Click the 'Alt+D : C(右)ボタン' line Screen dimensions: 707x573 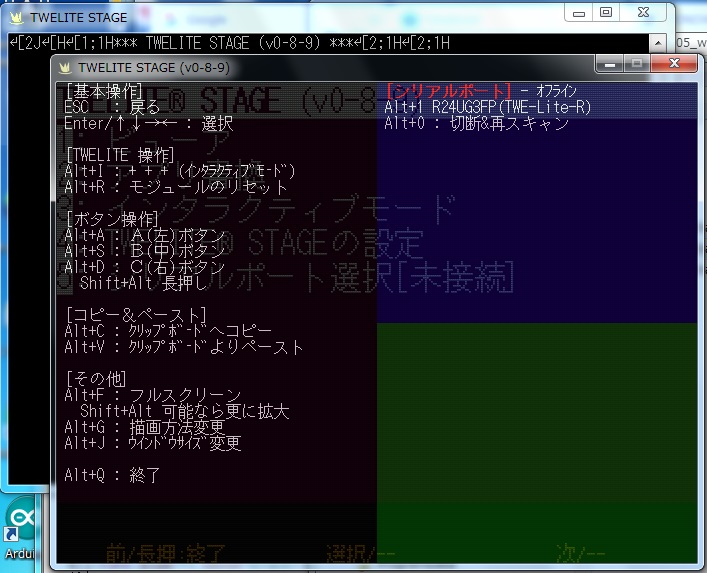pos(144,267)
